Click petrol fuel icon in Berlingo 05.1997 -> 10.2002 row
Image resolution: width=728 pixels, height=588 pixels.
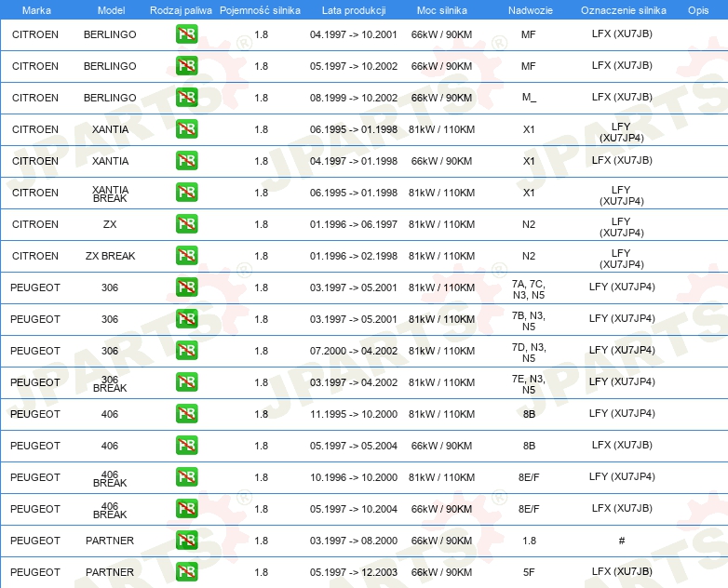(x=186, y=65)
